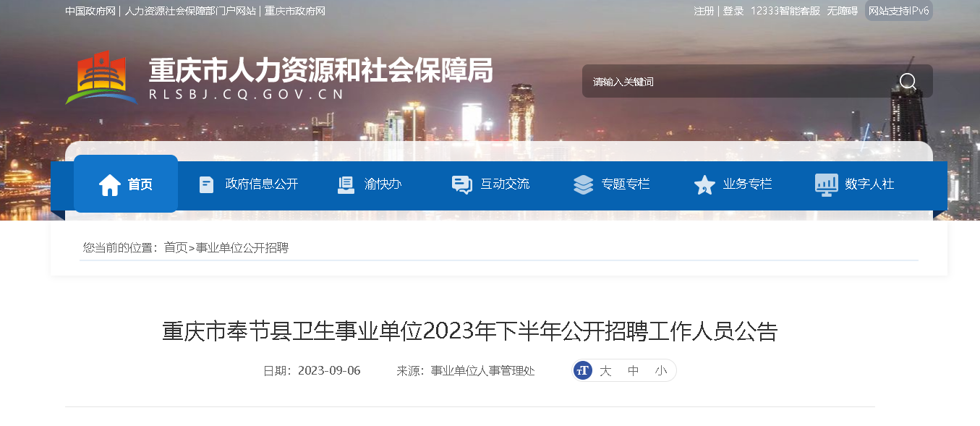This screenshot has width=980, height=426.
Task: Click the site logo emblem
Action: pos(101,77)
